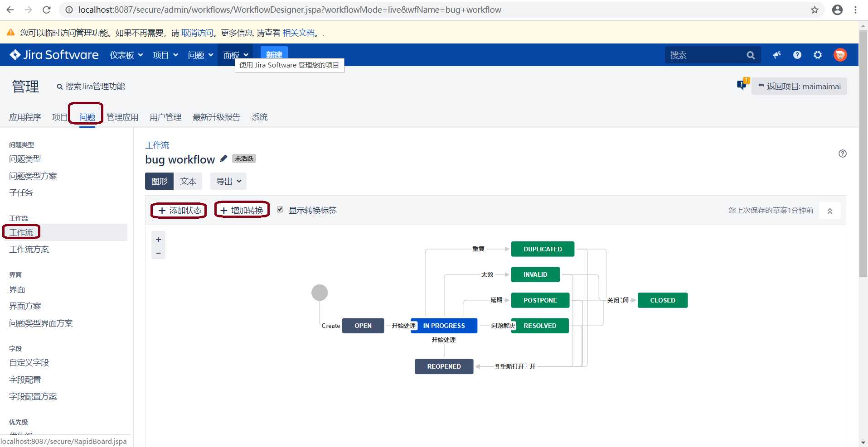Click the magnifier icon in the search box
This screenshot has width=868, height=447.
[751, 55]
